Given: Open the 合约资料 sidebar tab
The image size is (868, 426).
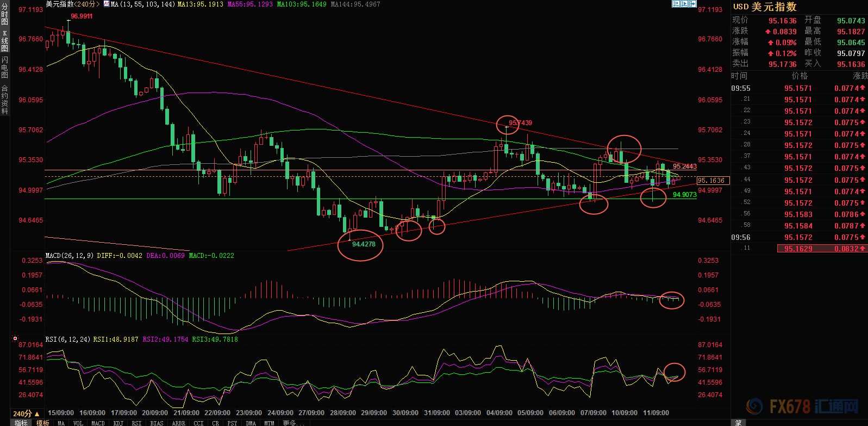Looking at the screenshot, I should (5, 98).
